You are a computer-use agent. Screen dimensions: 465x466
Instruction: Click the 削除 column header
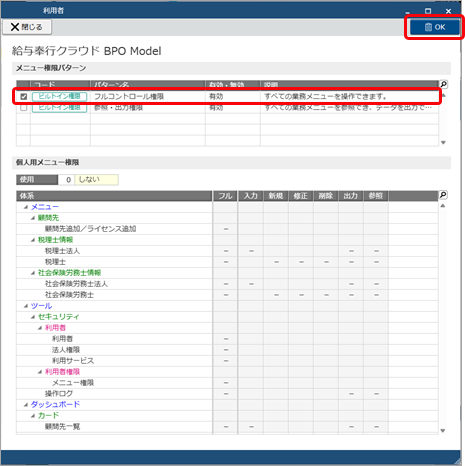coord(326,196)
